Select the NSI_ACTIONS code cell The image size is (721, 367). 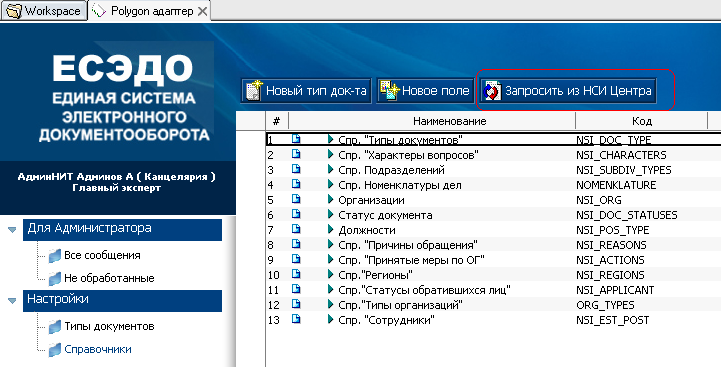point(610,260)
